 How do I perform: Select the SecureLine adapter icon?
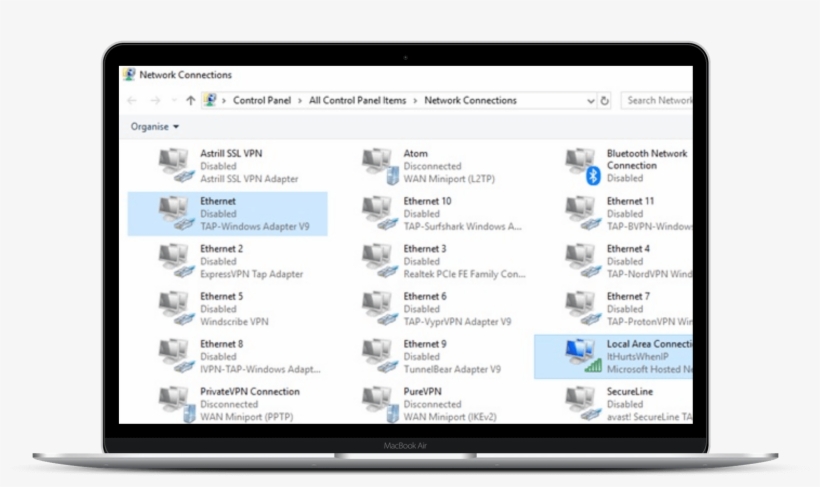583,403
